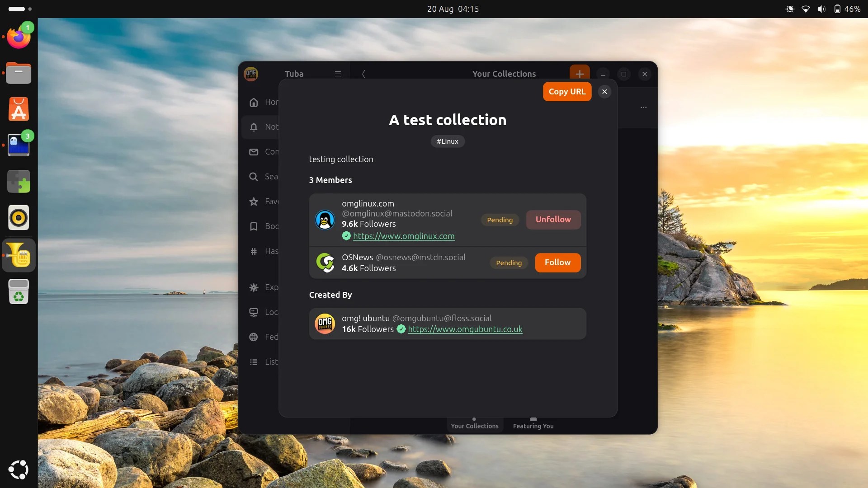The image size is (868, 488).
Task: Select the @osnews@mstdn.social handle
Action: pos(420,257)
